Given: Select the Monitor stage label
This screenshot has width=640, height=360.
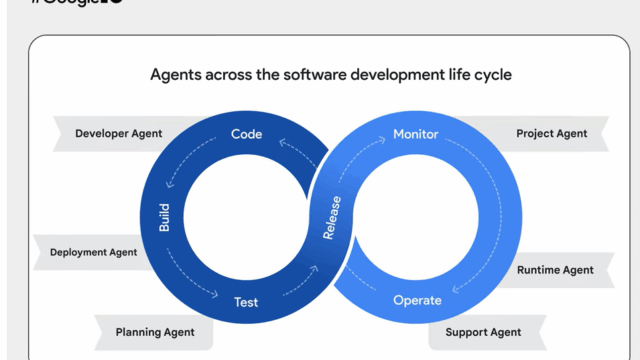Looking at the screenshot, I should click(416, 134).
